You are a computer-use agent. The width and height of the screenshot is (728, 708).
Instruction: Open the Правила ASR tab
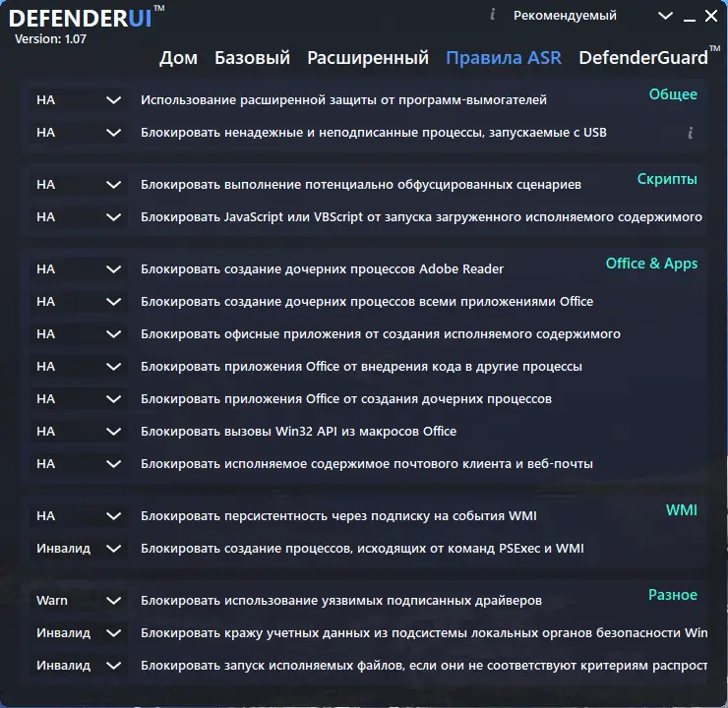tap(504, 58)
